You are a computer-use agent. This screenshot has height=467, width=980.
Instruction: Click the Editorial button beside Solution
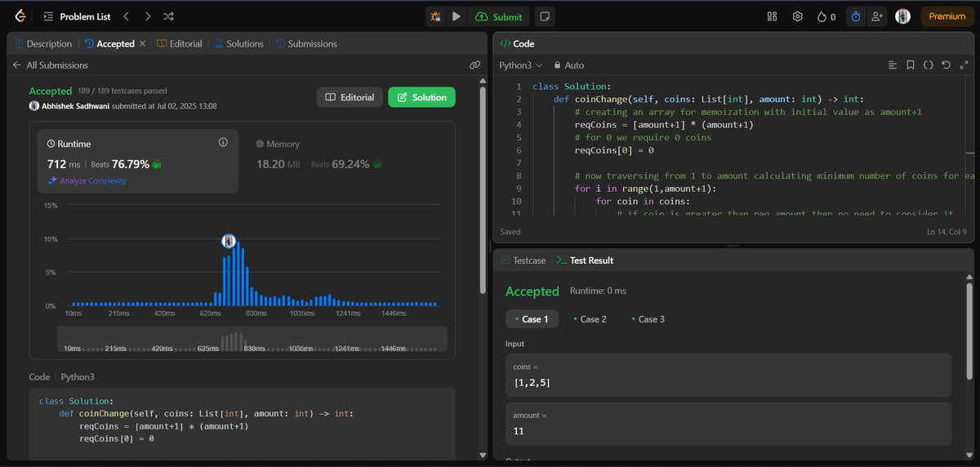(350, 97)
